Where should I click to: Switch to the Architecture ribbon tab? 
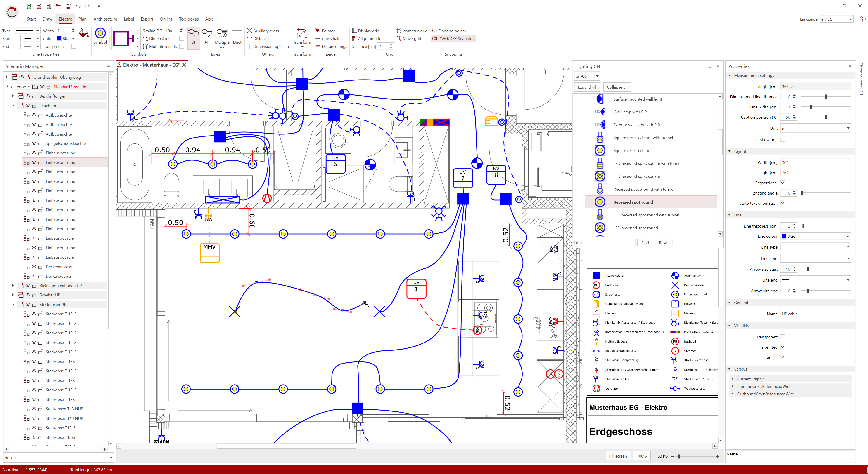click(105, 19)
